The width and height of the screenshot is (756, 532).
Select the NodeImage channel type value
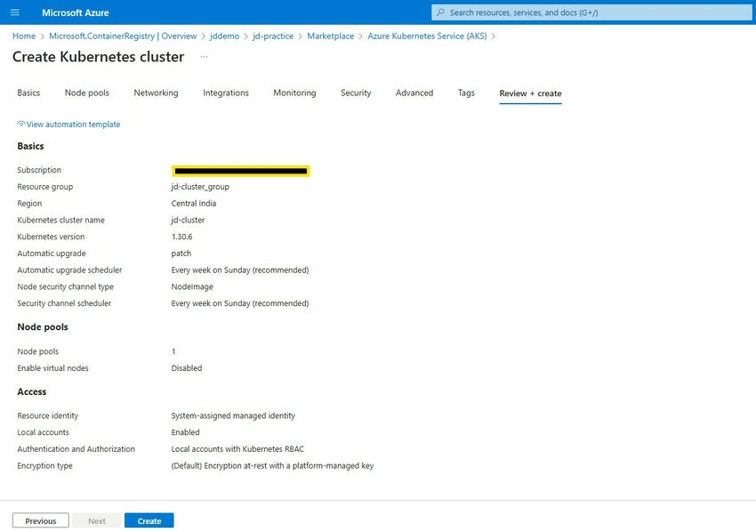tap(192, 286)
